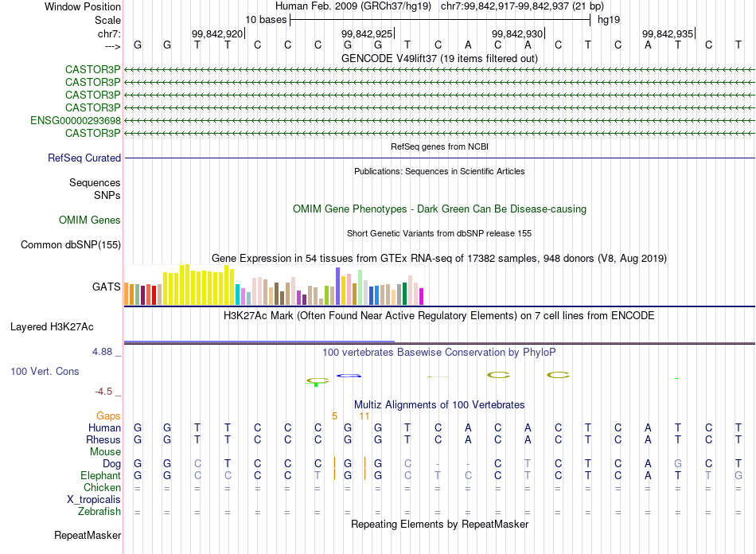Click the Human Feb. 2009 assembly position header
Image resolution: width=756 pixels, height=554 pixels.
tap(440, 6)
